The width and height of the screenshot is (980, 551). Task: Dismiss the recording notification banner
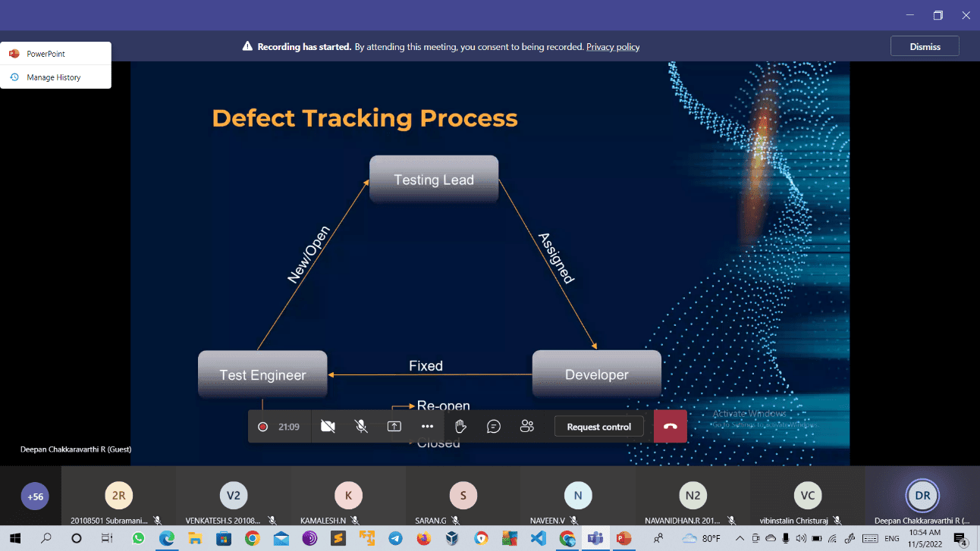pos(924,46)
